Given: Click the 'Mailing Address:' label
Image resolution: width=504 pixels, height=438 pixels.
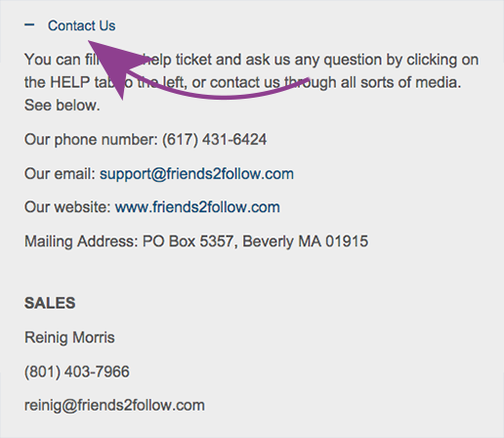Looking at the screenshot, I should [x=81, y=241].
